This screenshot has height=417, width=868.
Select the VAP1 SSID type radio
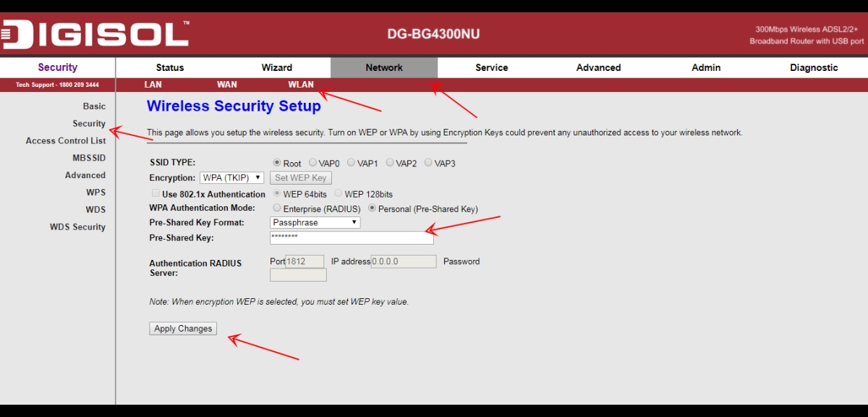point(351,163)
